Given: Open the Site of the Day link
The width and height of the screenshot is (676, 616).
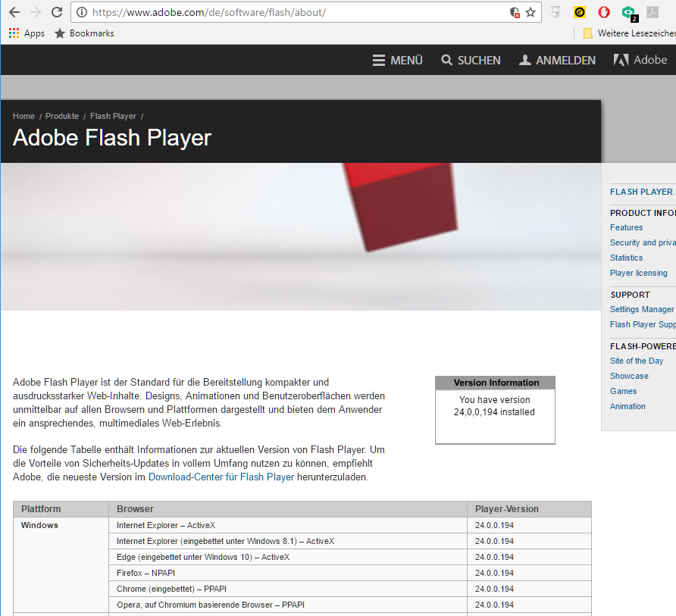Looking at the screenshot, I should tap(637, 361).
